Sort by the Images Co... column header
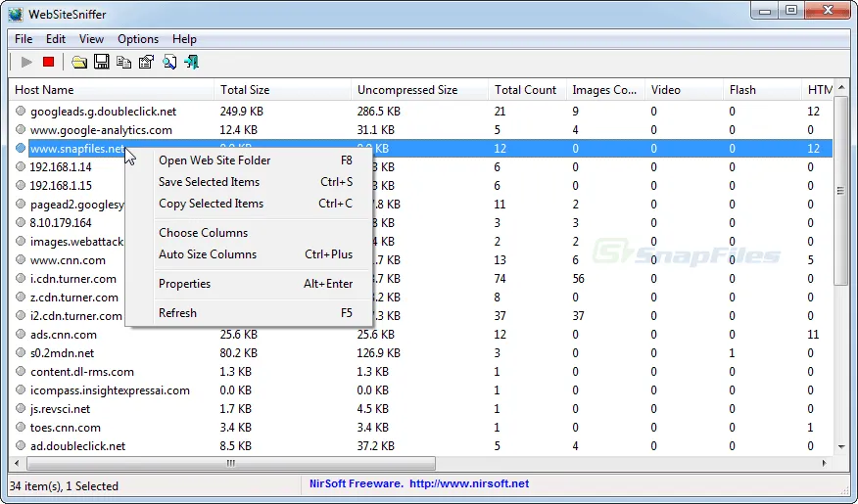 point(605,90)
